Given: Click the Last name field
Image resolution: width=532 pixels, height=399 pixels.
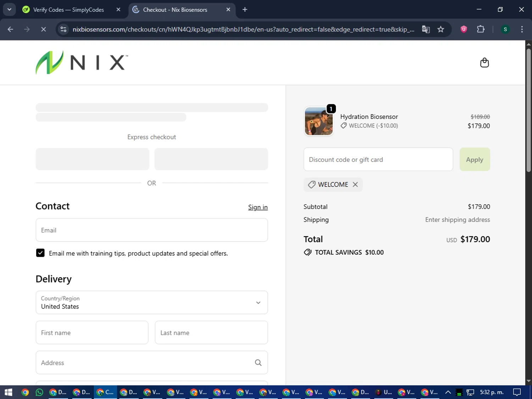Looking at the screenshot, I should point(211,333).
